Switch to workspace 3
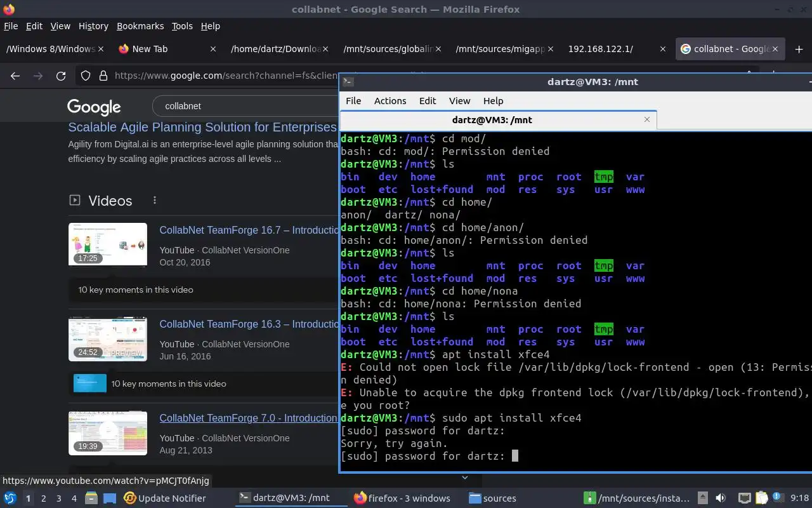 [59, 498]
